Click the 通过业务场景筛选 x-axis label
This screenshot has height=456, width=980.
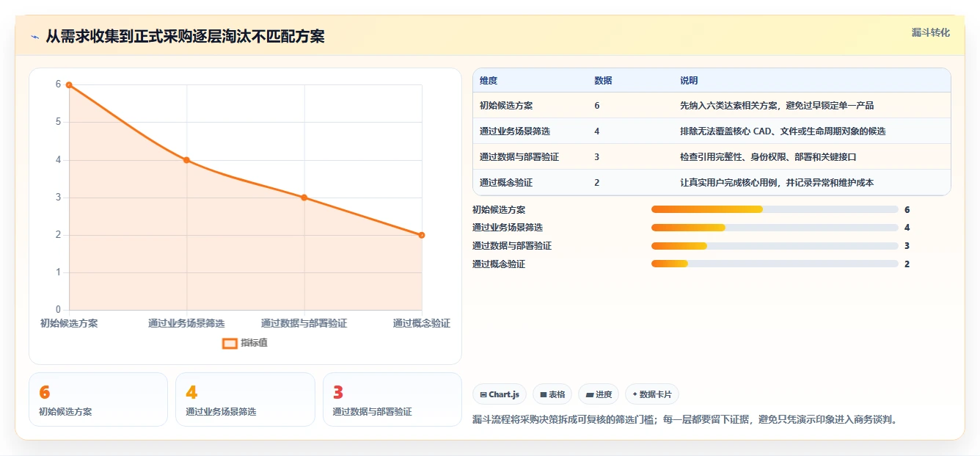tap(186, 323)
